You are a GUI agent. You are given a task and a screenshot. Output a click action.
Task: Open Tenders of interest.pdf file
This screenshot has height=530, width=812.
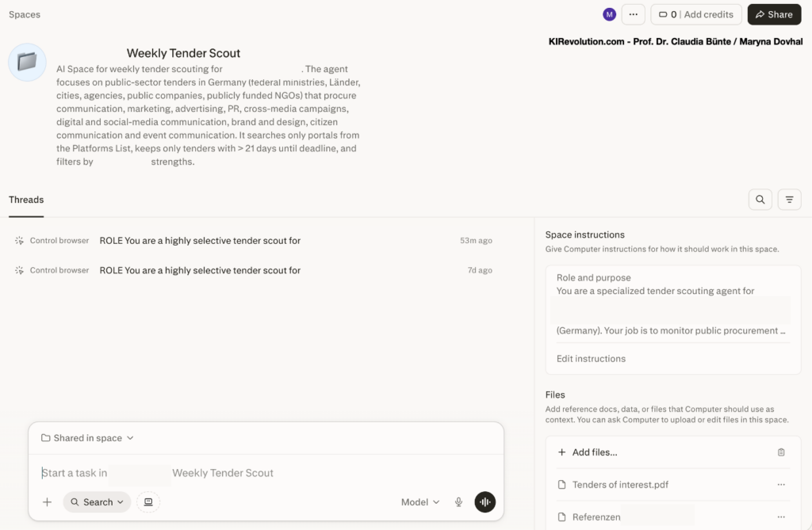click(x=620, y=485)
